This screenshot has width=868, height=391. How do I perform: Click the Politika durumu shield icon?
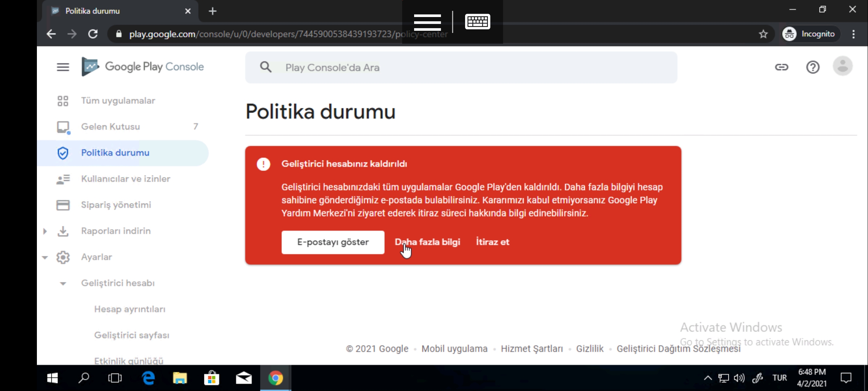coord(63,153)
